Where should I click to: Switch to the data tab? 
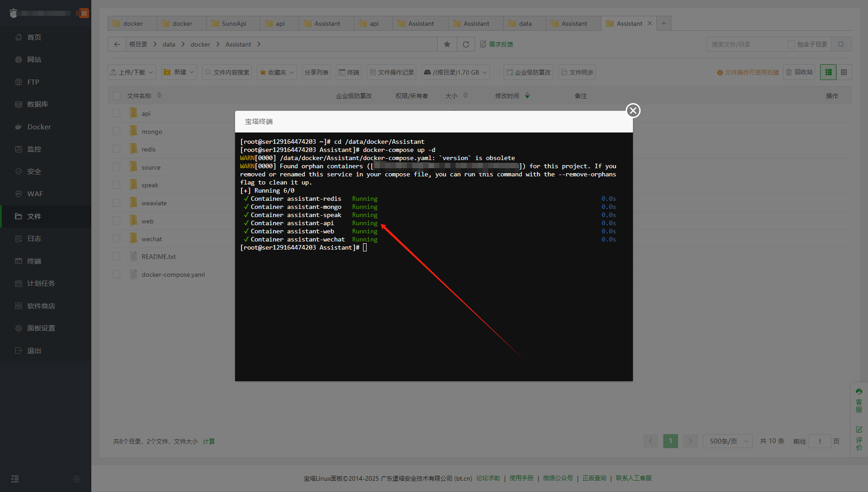[x=524, y=24]
